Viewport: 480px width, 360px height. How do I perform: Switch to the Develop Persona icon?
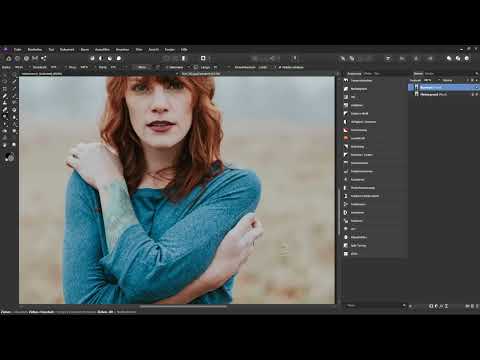click(26, 58)
